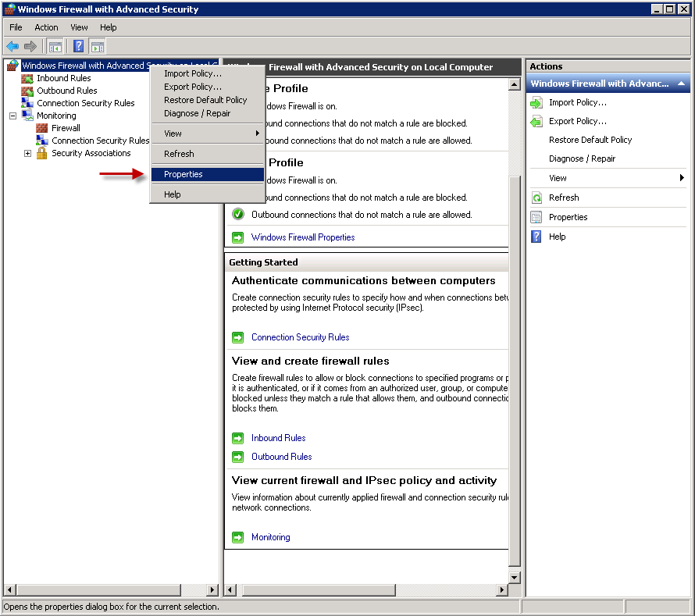This screenshot has height=616, width=695.
Task: Choose Properties in the context menu
Action: pos(208,174)
